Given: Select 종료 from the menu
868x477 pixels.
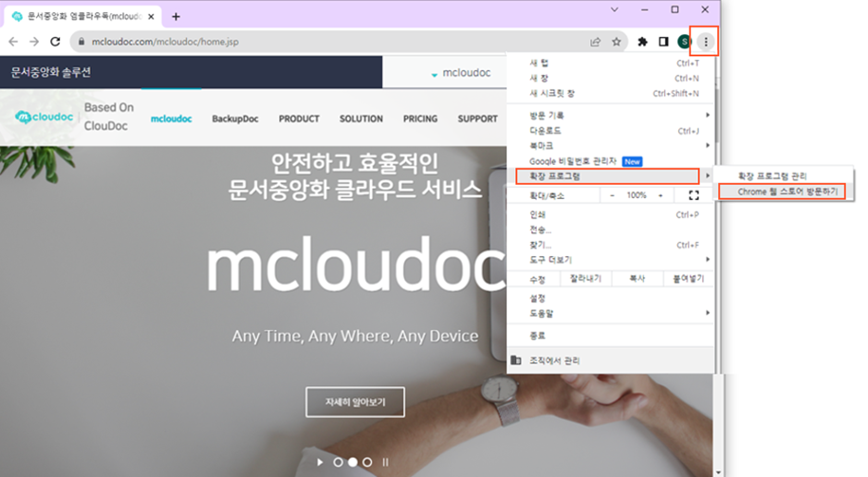Looking at the screenshot, I should (611, 336).
